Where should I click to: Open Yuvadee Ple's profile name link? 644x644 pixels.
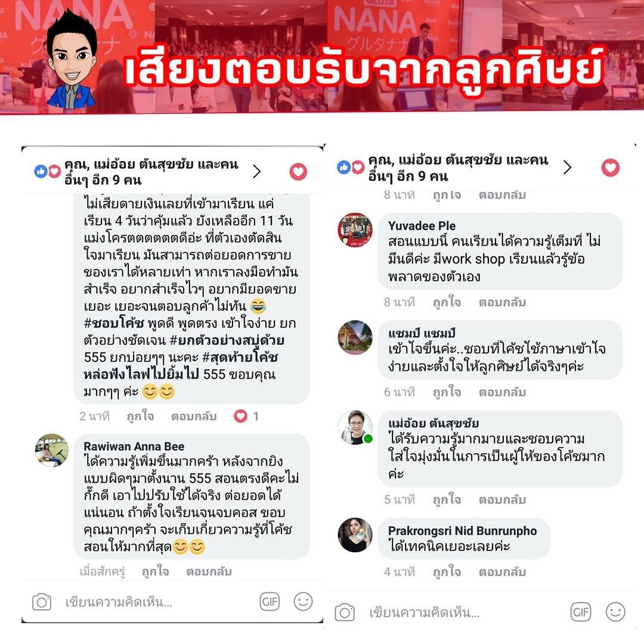click(422, 226)
